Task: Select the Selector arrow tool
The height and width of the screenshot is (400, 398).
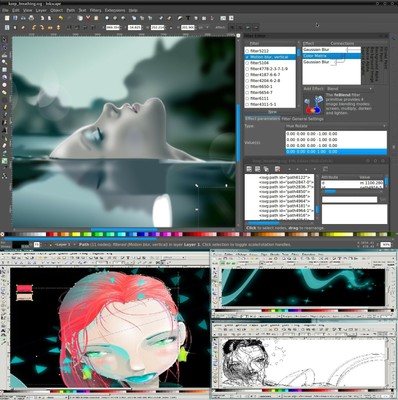Action: pos(4,40)
